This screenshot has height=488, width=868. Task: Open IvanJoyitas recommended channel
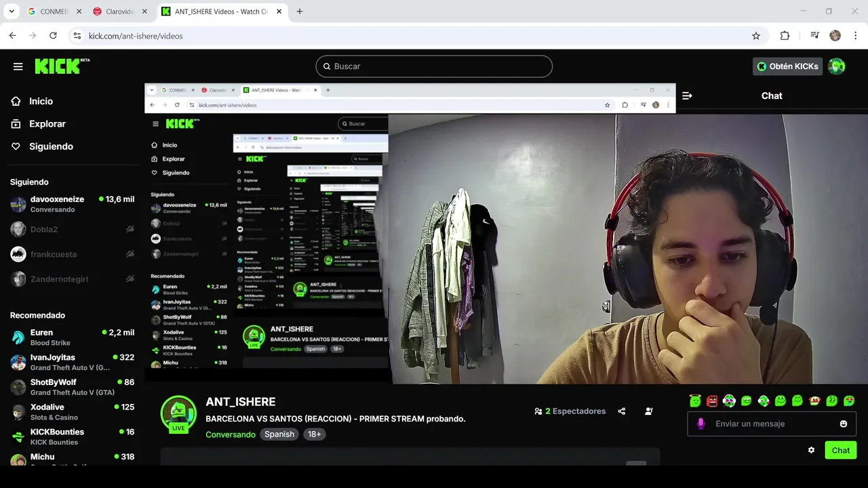72,362
